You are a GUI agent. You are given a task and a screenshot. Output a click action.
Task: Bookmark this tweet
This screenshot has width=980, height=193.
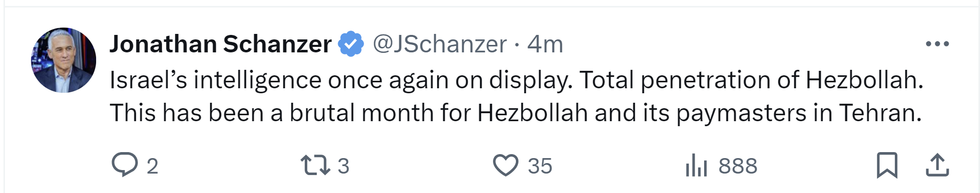[x=887, y=165]
